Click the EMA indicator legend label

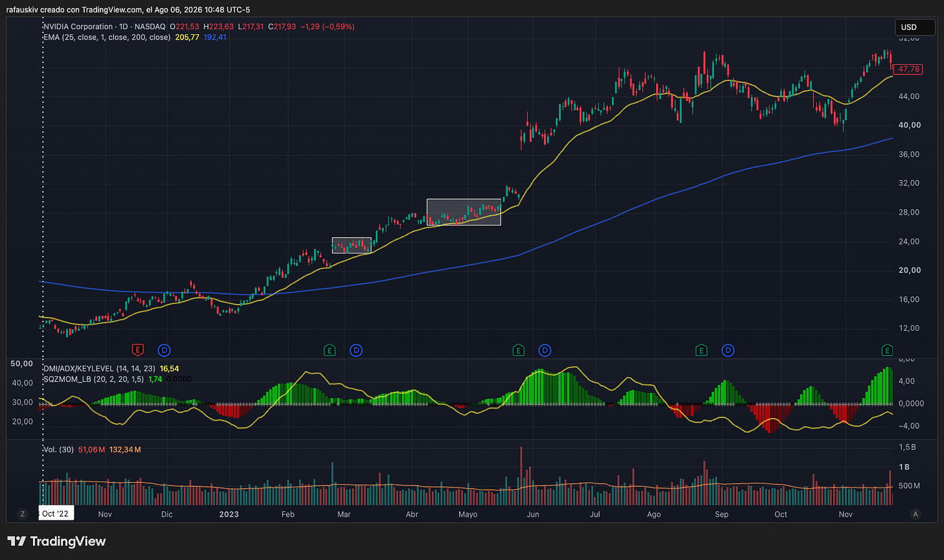tap(107, 38)
